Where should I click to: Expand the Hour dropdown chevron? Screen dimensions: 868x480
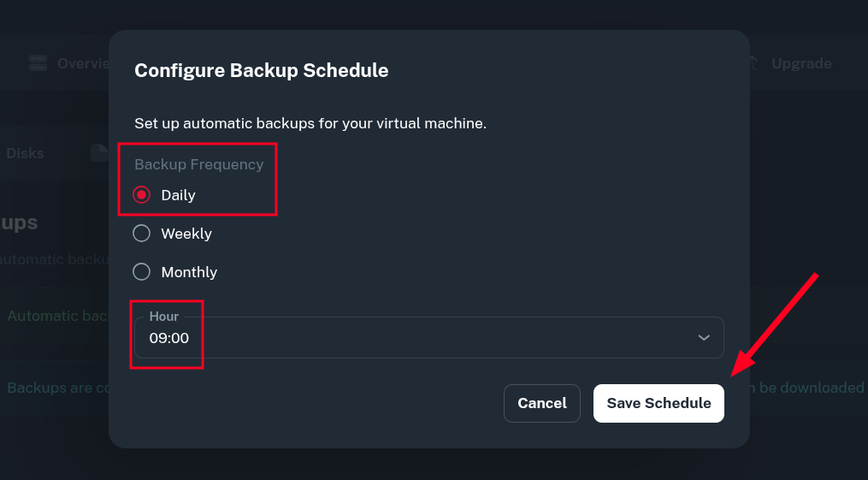704,338
